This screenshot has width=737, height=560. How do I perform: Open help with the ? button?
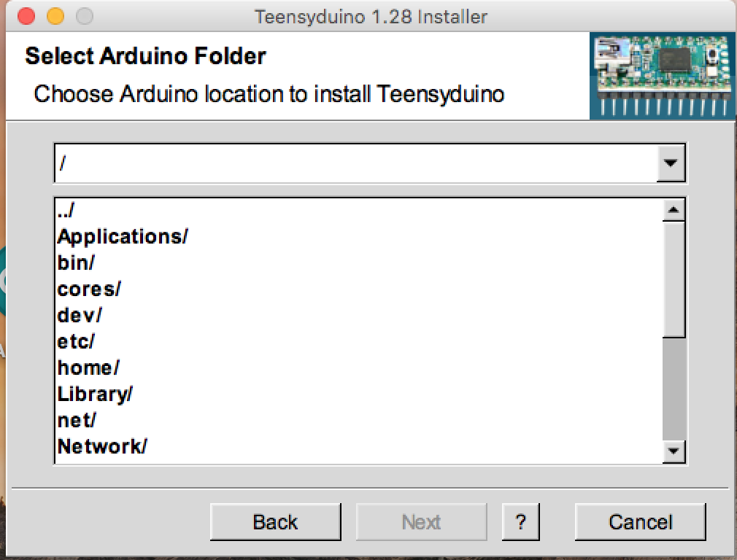[521, 522]
